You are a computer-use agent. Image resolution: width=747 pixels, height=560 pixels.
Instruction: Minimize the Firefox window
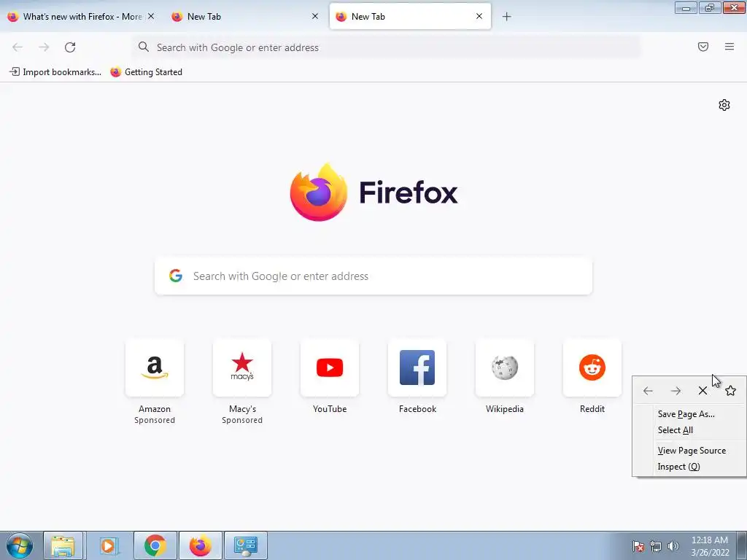click(x=686, y=7)
